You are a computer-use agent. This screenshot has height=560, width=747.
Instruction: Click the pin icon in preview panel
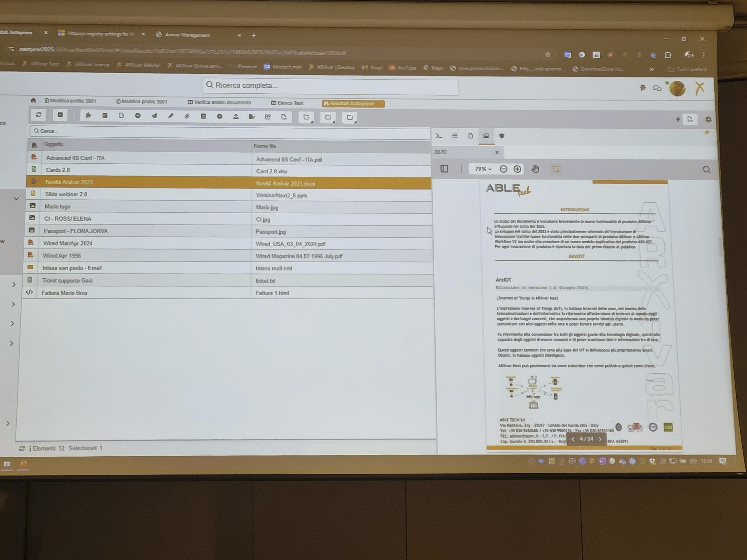coord(707,133)
